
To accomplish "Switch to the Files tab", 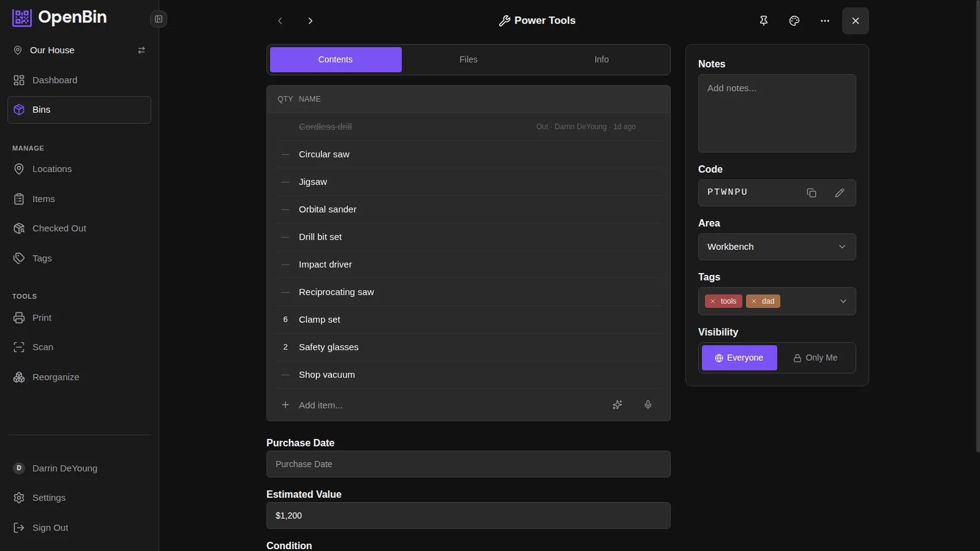I will 469,59.
